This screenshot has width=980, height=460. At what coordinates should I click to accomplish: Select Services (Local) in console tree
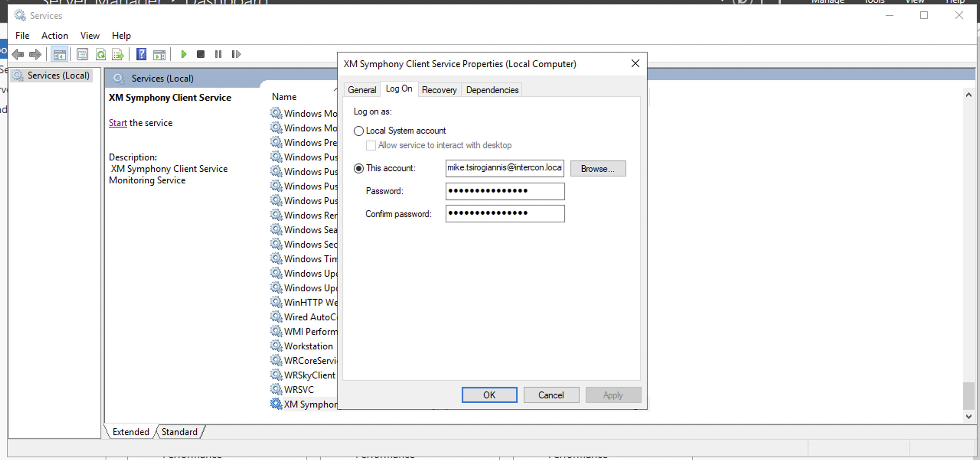tap(51, 75)
